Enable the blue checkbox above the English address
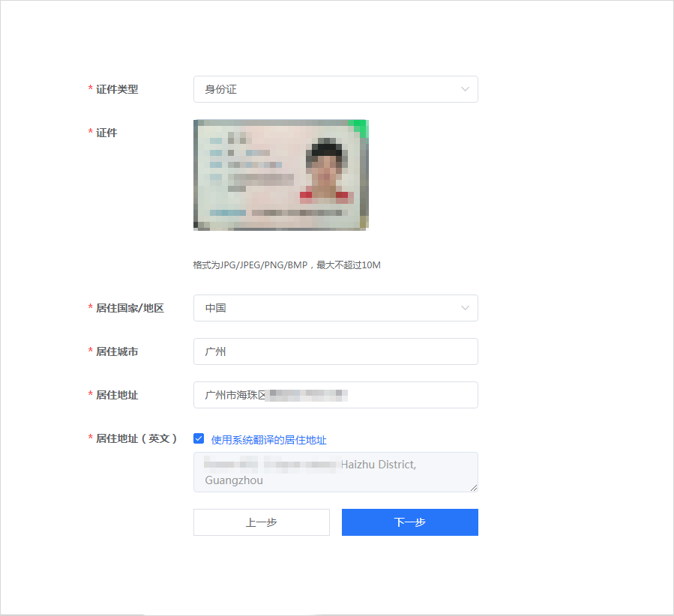674x616 pixels. pos(199,438)
